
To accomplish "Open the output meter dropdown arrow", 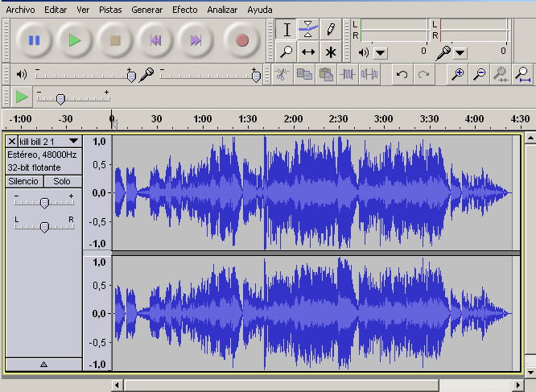I will (380, 53).
